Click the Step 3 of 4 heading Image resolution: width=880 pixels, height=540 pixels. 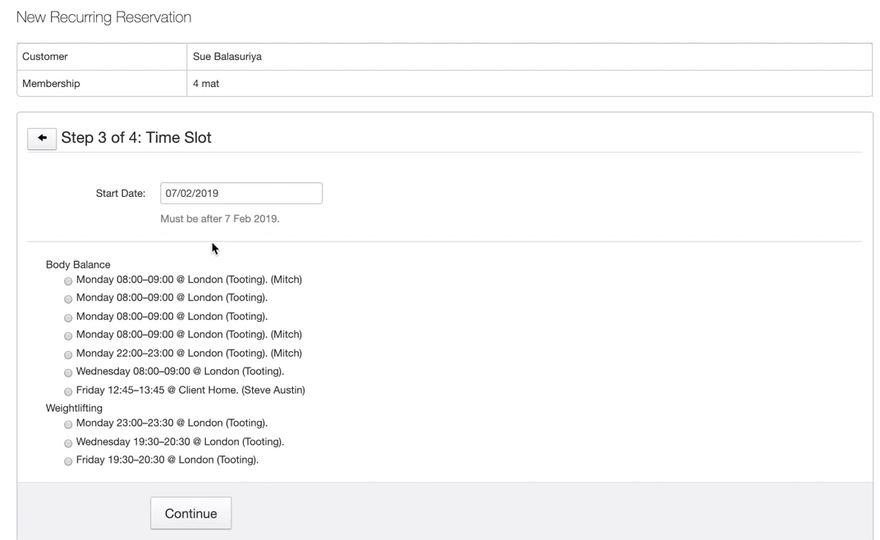[136, 138]
